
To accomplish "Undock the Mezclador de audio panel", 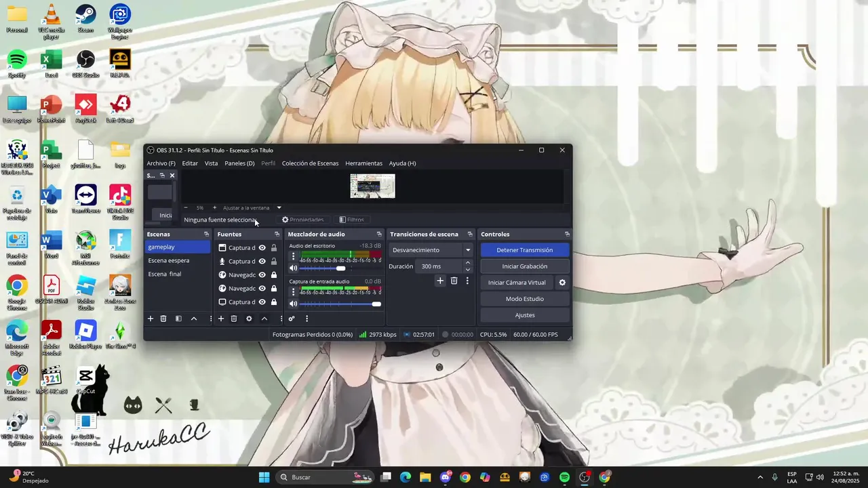I will (379, 235).
